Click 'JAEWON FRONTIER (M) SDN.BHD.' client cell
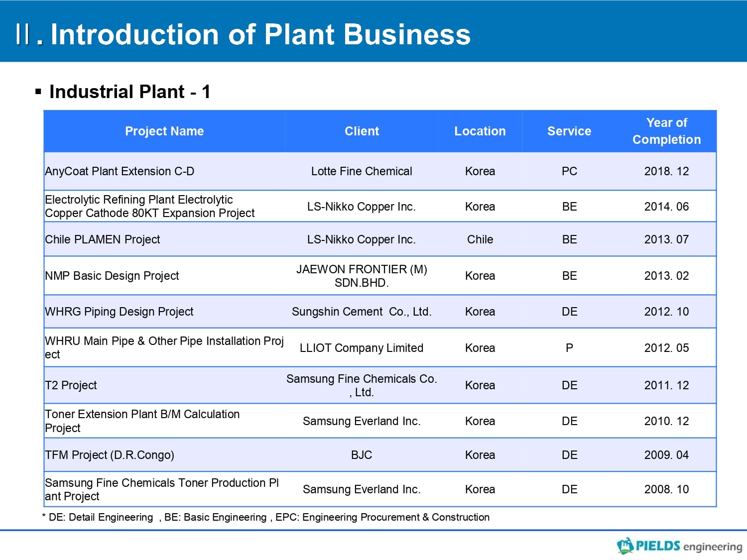The image size is (747, 560). point(362,276)
